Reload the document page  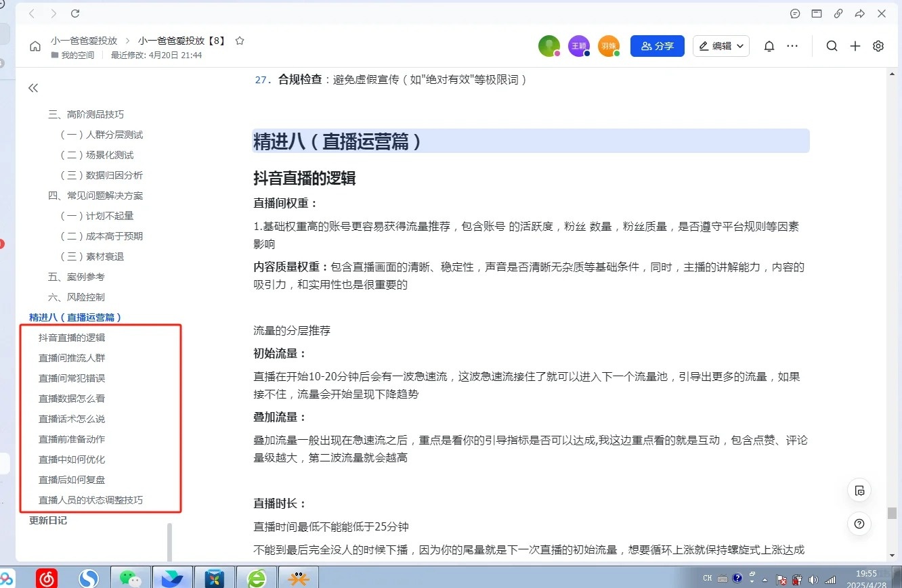pos(75,14)
